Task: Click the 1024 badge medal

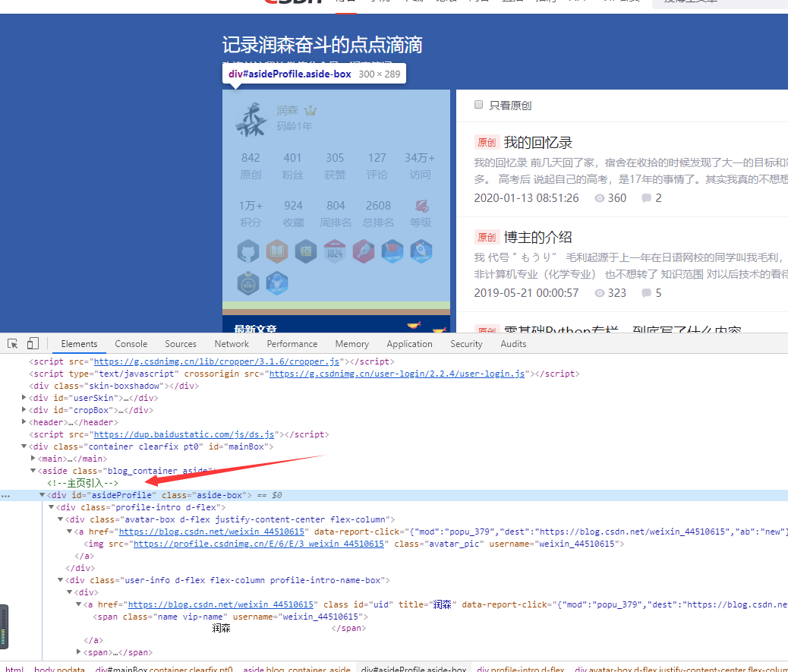Action: [x=335, y=251]
